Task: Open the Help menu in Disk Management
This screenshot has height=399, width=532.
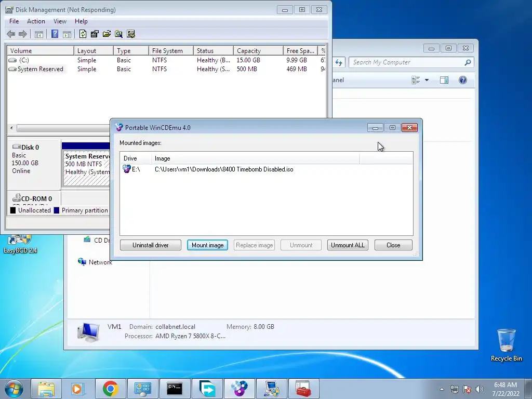Action: coord(81,21)
